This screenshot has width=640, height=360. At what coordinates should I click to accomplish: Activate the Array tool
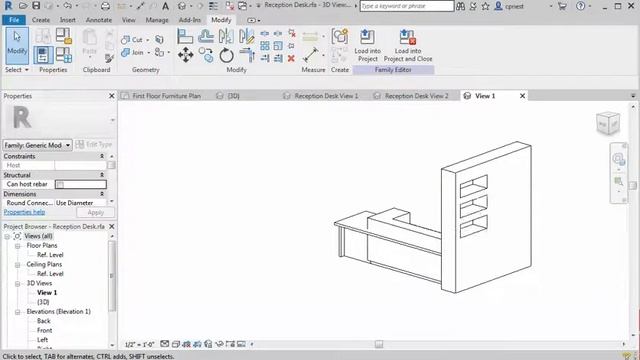click(x=265, y=45)
